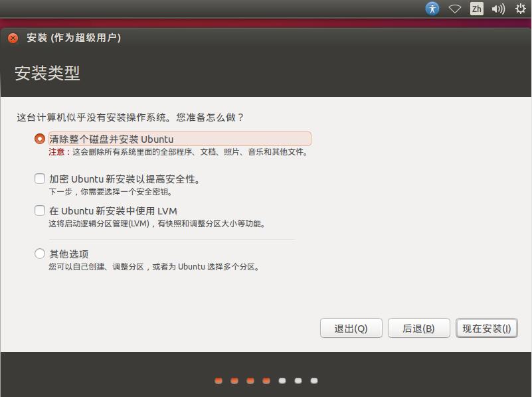Click the red 注意 warning text
Screen dimensions: 532x397
coord(58,152)
